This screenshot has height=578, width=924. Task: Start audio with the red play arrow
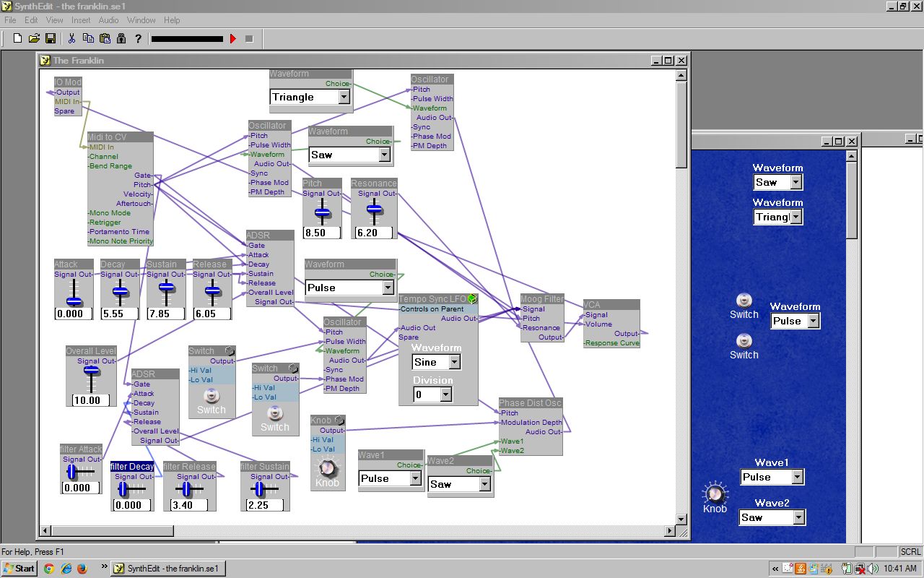click(233, 38)
